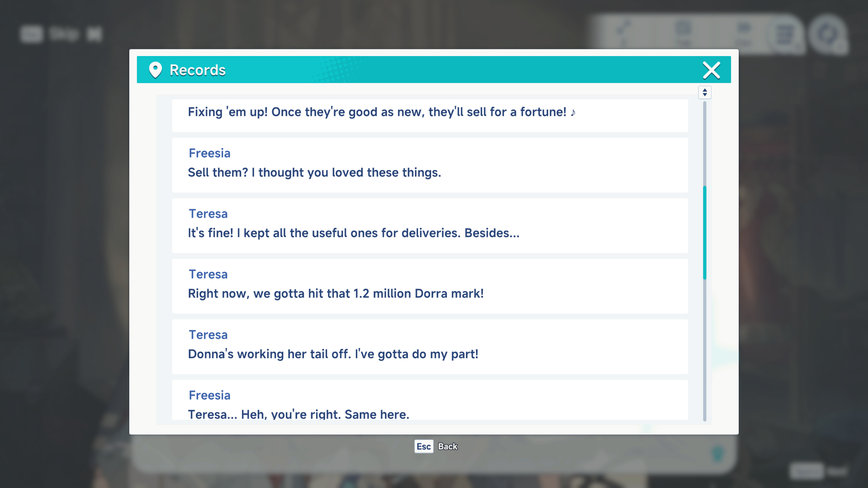
Task: Click the blurred auto-play icon in background toolbar
Action: [x=744, y=33]
